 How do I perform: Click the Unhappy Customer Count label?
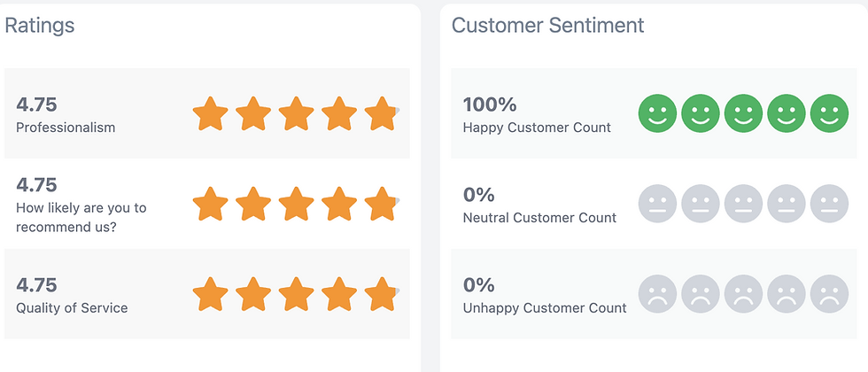tap(545, 308)
